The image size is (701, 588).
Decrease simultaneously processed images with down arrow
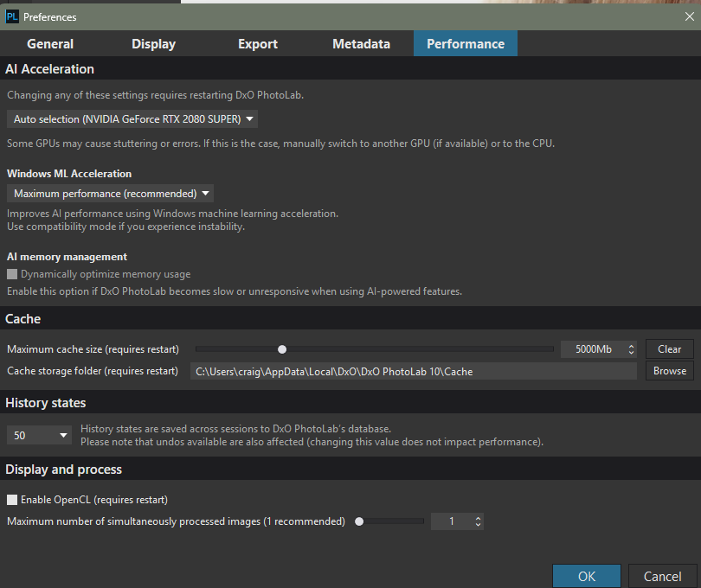[x=478, y=525]
